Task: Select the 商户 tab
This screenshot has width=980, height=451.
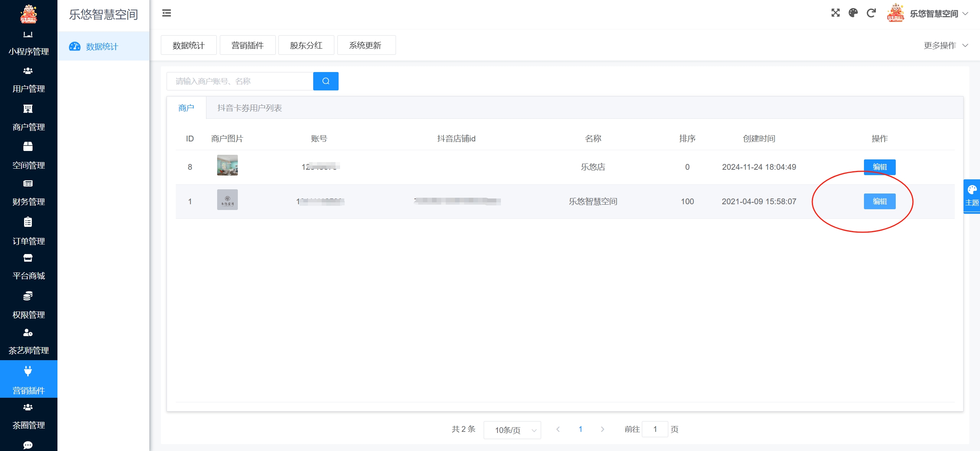Action: 186,108
